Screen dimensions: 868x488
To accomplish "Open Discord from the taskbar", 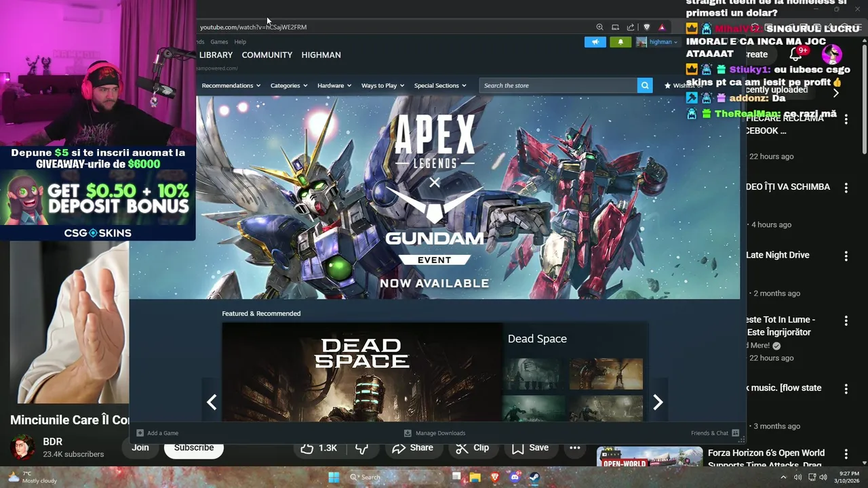I will click(x=515, y=477).
